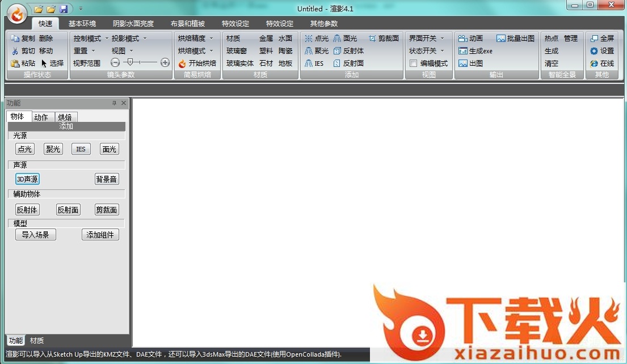Add 点光 from the ribbon 添加 group

tap(316, 39)
